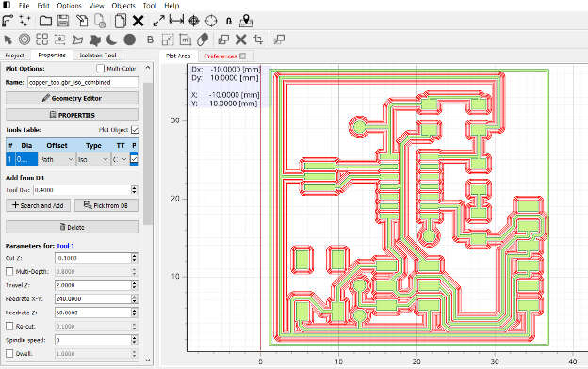Click the Geometry Editor button

click(x=72, y=98)
